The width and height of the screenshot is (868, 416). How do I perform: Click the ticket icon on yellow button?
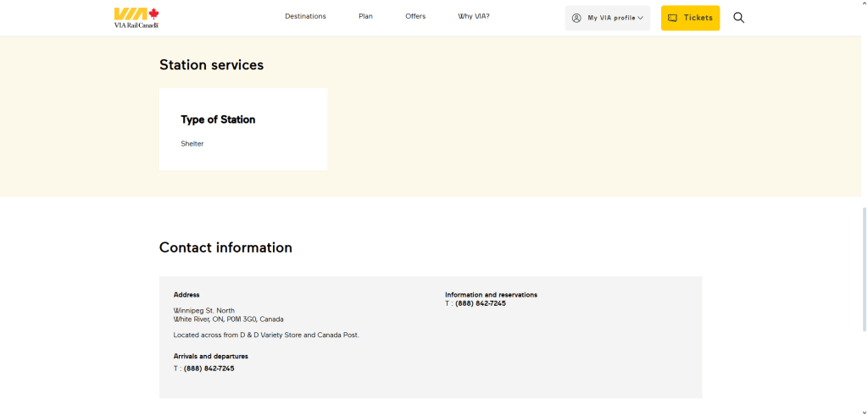click(672, 18)
